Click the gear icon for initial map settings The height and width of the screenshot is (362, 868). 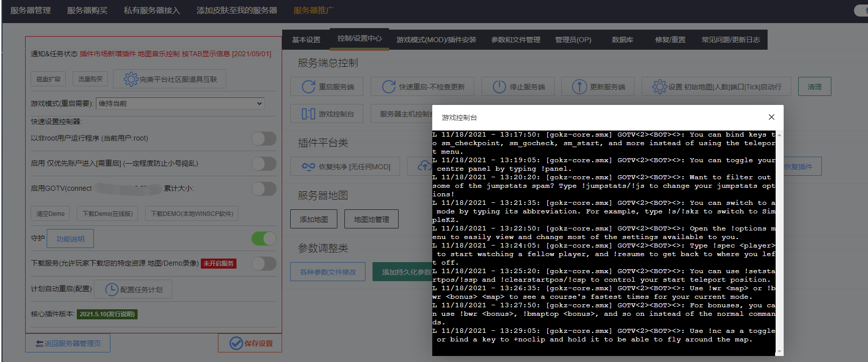point(659,87)
